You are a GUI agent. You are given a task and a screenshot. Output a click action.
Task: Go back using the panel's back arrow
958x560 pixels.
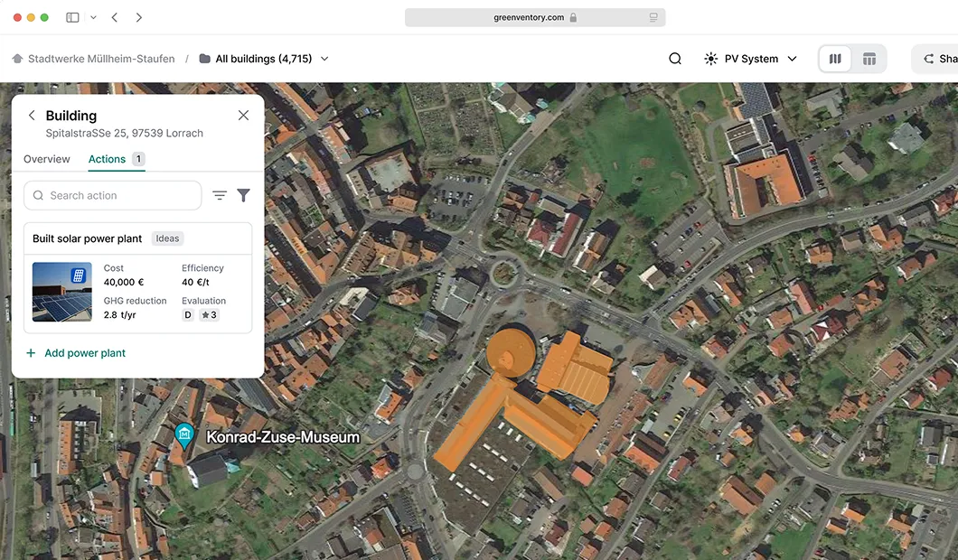(x=32, y=116)
